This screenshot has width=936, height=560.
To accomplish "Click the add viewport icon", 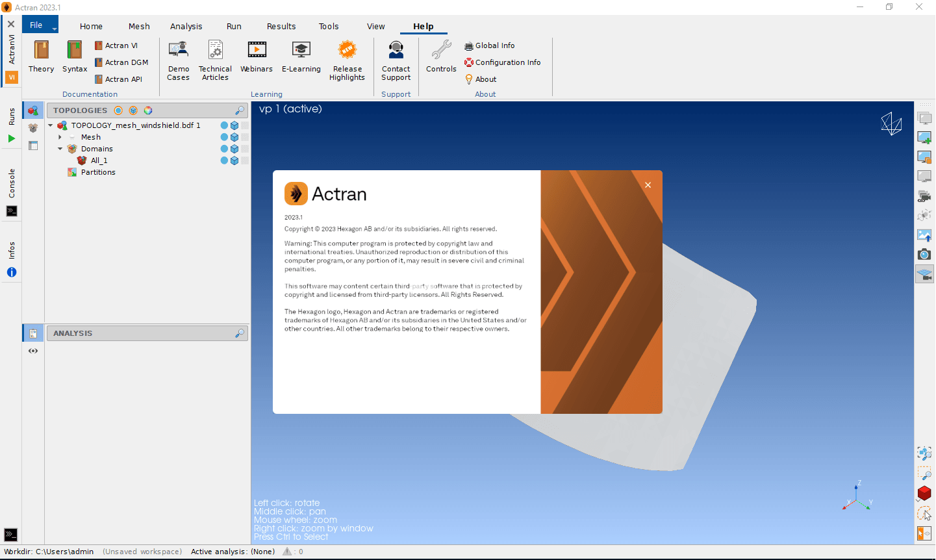I will click(x=924, y=138).
